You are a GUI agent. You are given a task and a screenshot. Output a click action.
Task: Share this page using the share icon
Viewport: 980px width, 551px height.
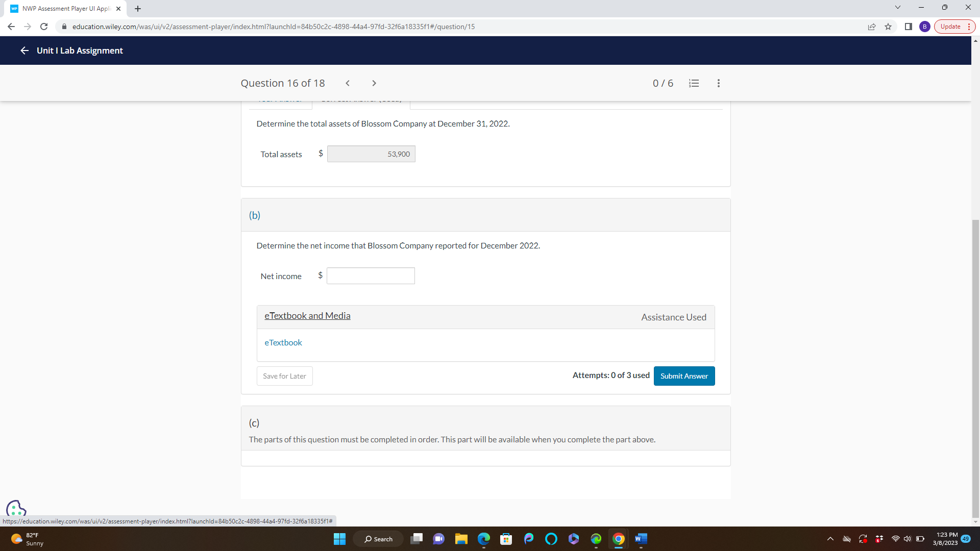tap(872, 27)
